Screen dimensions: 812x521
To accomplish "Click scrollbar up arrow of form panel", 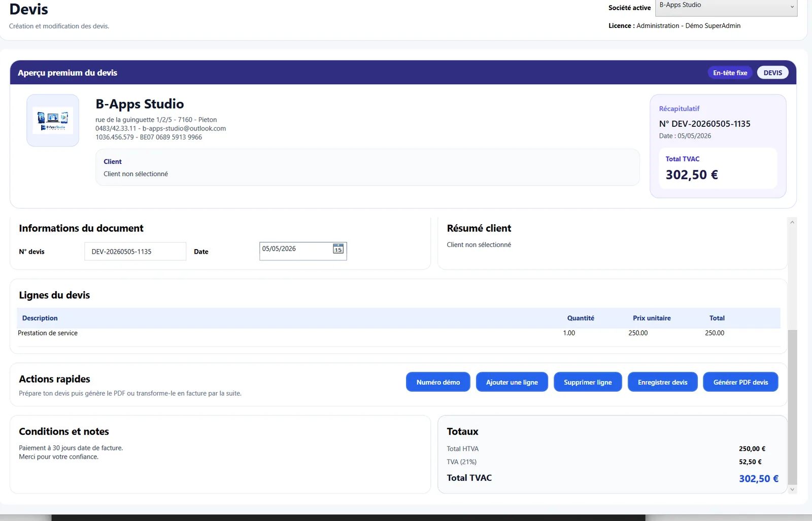I will pyautogui.click(x=792, y=222).
